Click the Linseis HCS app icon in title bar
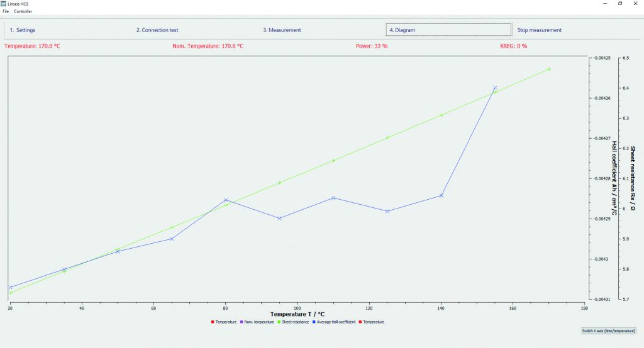 (x=4, y=4)
